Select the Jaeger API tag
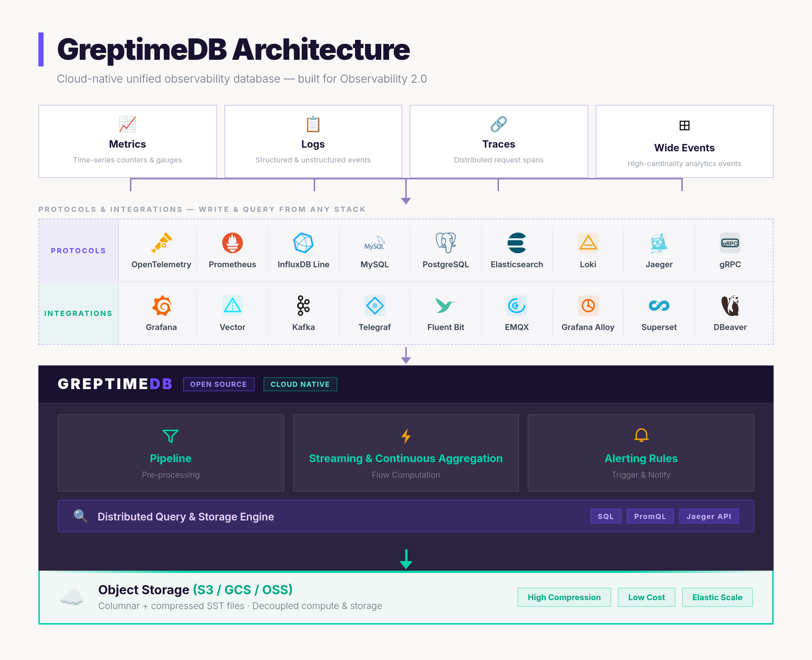The width and height of the screenshot is (812, 660). pos(709,516)
